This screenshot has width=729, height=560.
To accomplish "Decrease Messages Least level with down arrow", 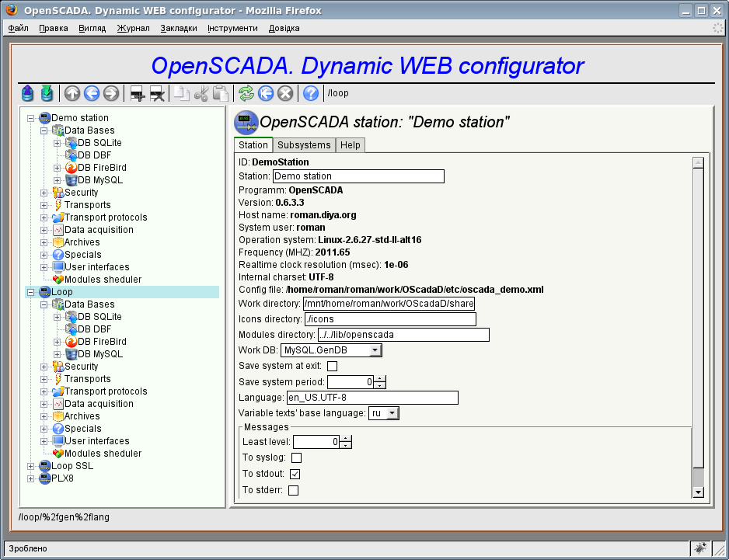I will pos(345,445).
